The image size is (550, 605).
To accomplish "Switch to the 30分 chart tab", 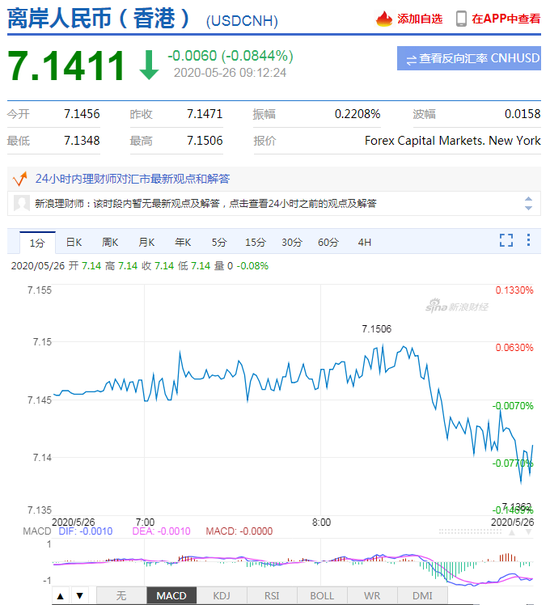I will point(291,242).
